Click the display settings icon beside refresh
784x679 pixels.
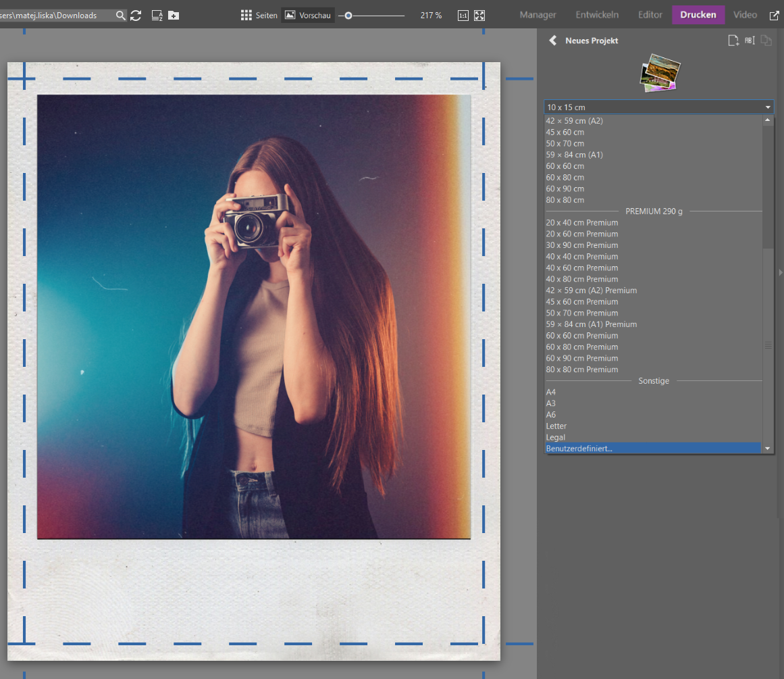[157, 15]
